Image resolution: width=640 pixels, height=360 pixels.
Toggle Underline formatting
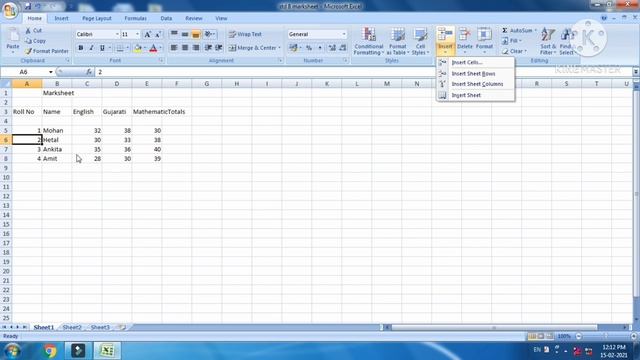(102, 48)
